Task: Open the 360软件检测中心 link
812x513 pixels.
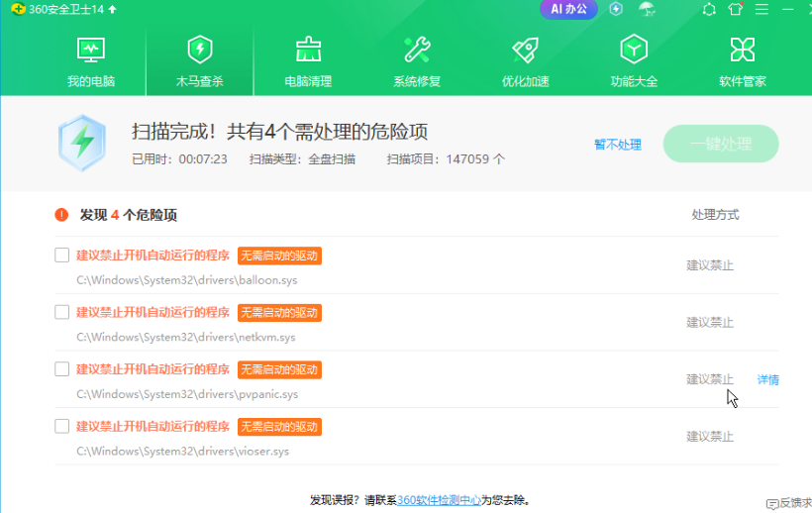Action: pyautogui.click(x=439, y=500)
